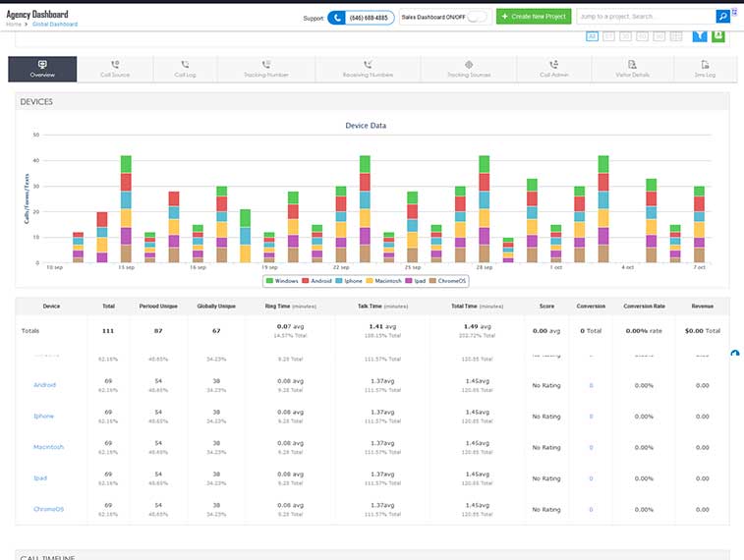Image resolution: width=744 pixels, height=560 pixels.
Task: Select the last grid view icon
Action: [x=676, y=36]
